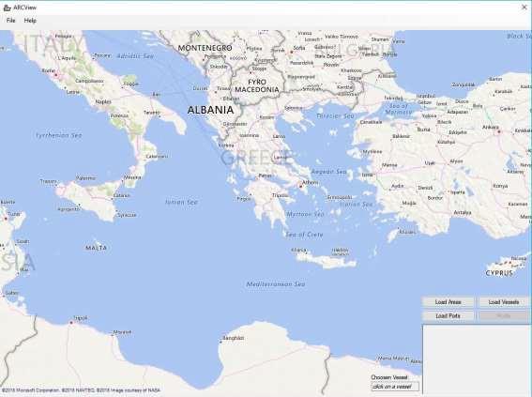Click the FYRO MACEDONIA label
532x397 pixels.
pyautogui.click(x=257, y=85)
